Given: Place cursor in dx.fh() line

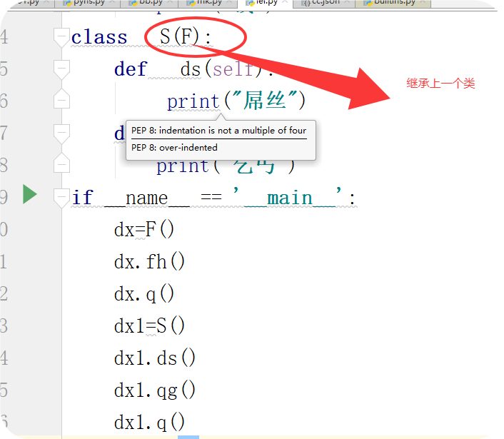Looking at the screenshot, I should [x=149, y=261].
